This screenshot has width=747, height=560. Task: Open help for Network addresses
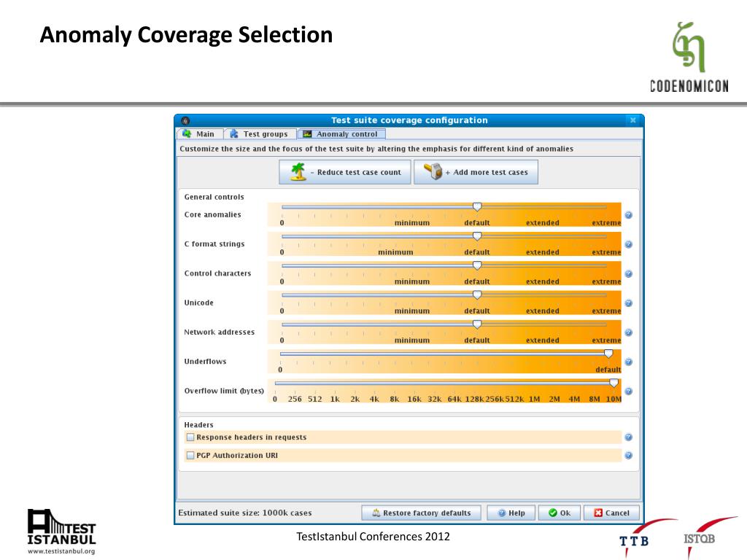click(x=628, y=332)
